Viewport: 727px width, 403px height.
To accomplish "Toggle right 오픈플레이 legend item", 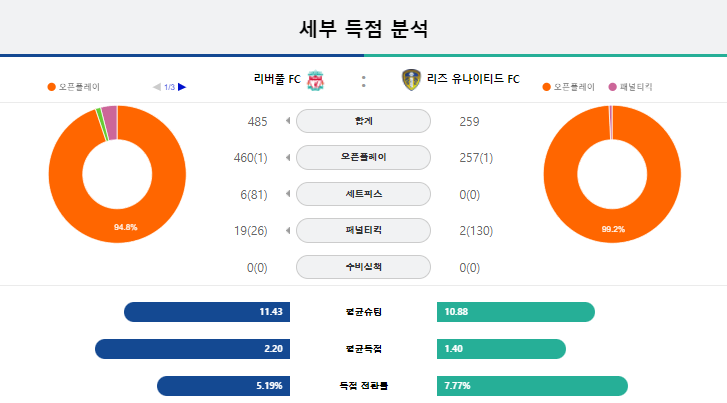I will click(568, 87).
